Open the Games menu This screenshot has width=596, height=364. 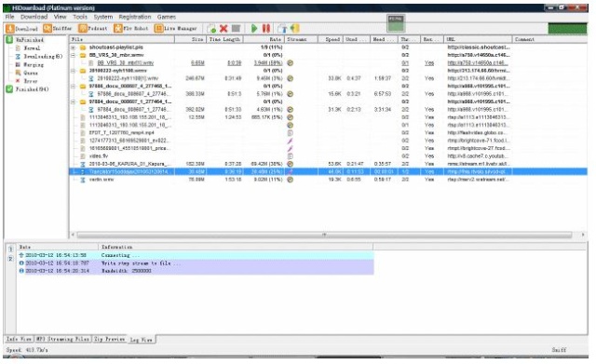point(166,17)
